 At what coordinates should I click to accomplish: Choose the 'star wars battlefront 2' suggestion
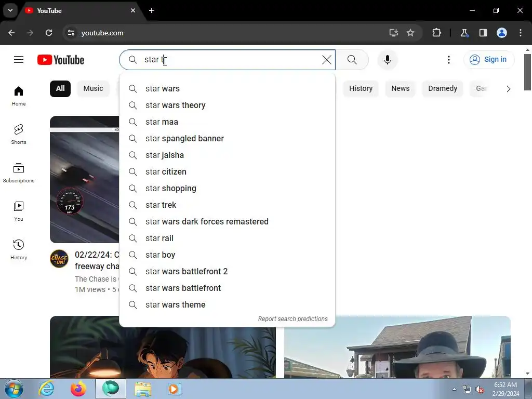tap(227, 271)
